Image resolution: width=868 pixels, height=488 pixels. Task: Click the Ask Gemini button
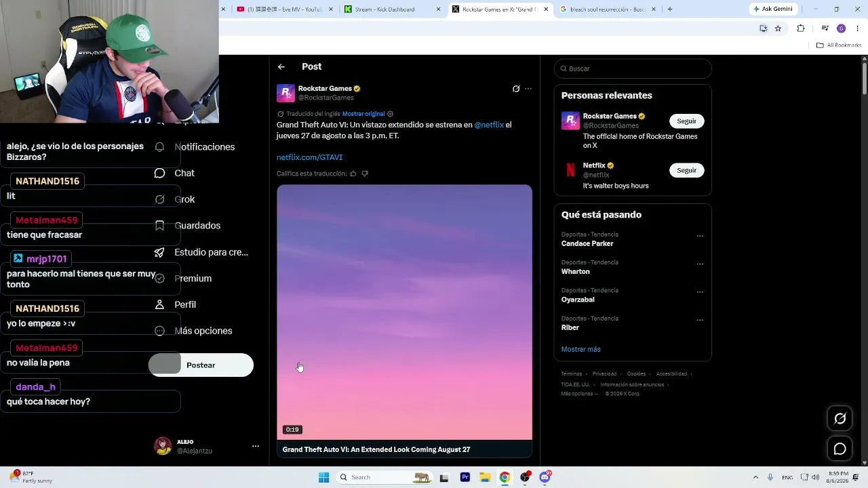[772, 9]
